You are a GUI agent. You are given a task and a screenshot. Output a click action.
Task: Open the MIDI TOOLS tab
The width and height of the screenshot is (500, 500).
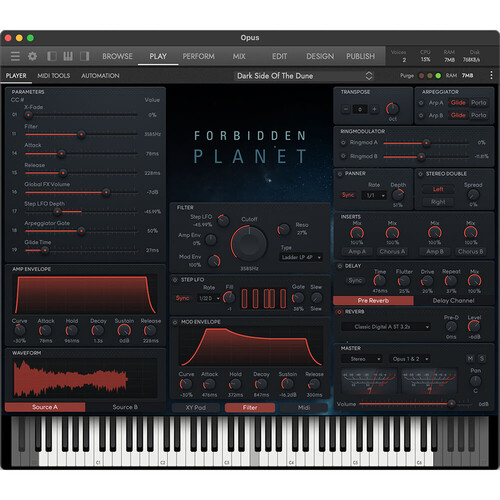[54, 76]
